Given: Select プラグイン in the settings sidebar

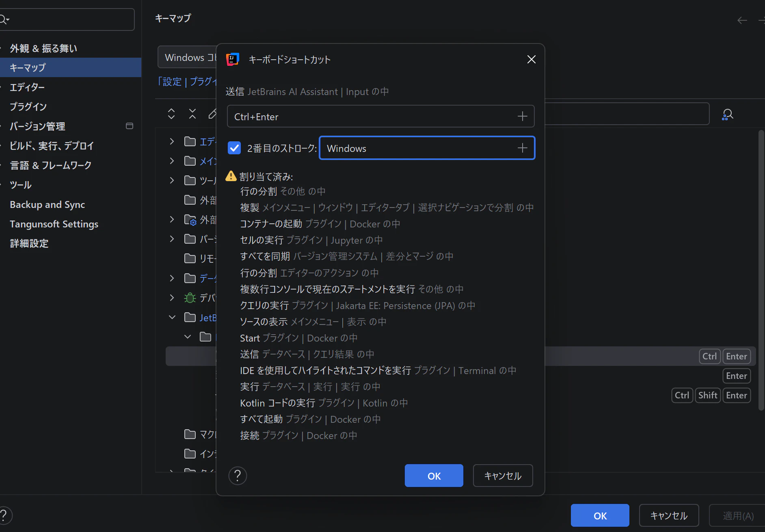Looking at the screenshot, I should click(28, 106).
